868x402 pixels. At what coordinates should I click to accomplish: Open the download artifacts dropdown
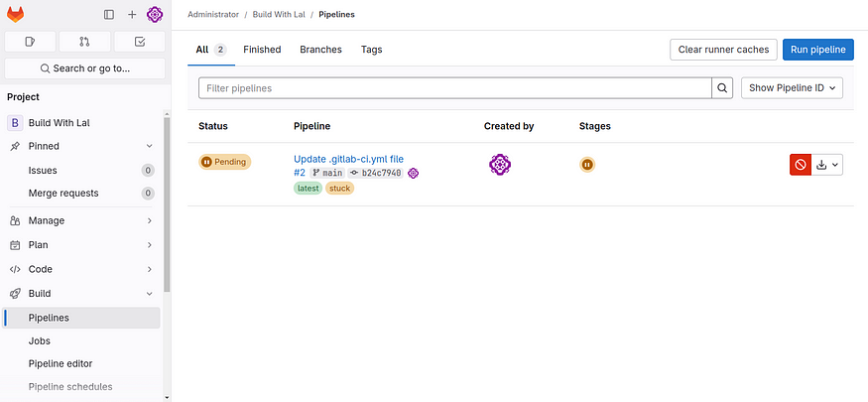[x=827, y=165]
